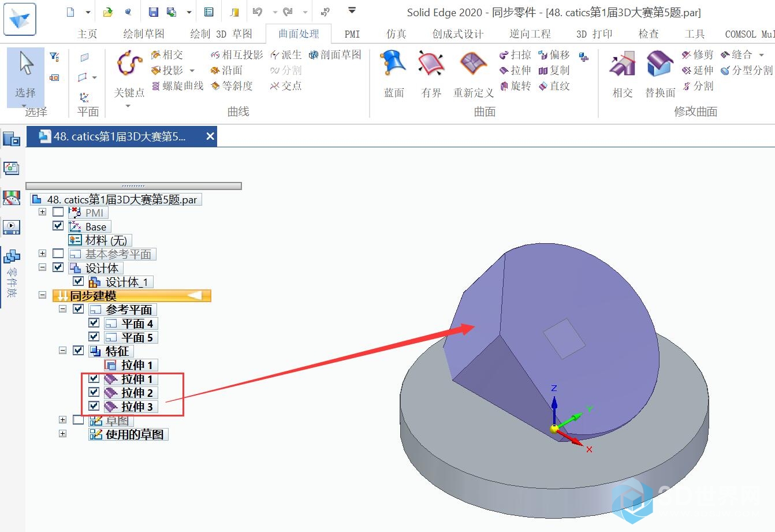Open the 仿真 ribbon tab

click(x=396, y=34)
